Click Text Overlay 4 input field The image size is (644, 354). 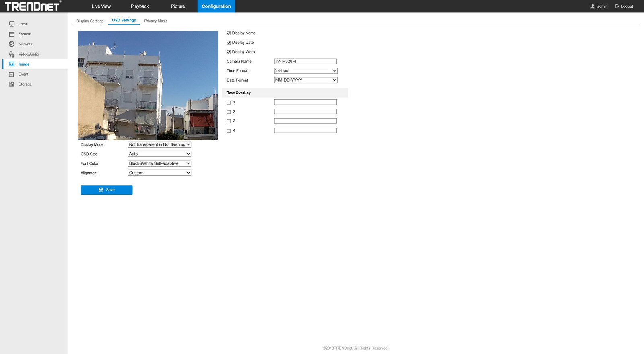[x=305, y=130]
